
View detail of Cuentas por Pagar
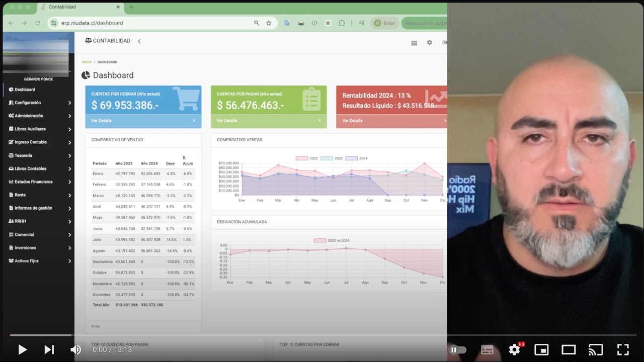(x=269, y=121)
